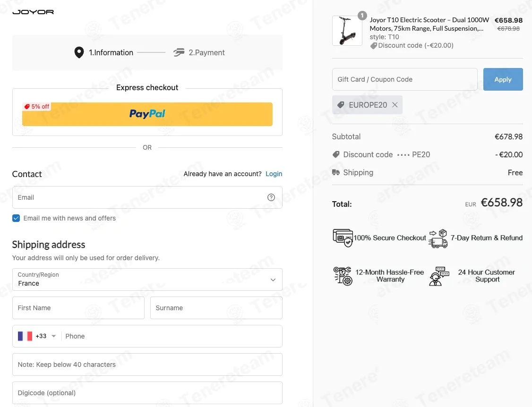532x407 pixels.
Task: Click the location pin icon beside Information
Action: pos(79,52)
